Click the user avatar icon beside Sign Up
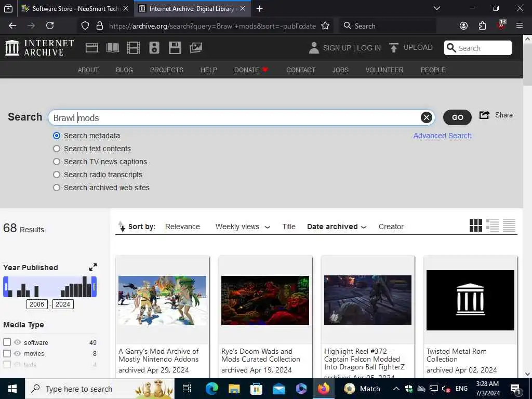Viewport: 532px width, 399px height. pos(314,48)
